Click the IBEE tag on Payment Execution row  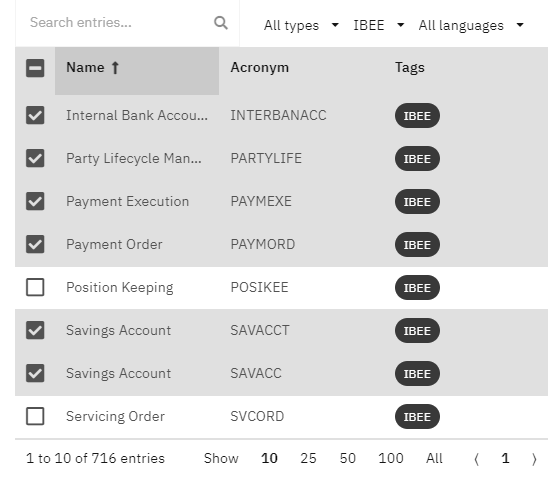pos(417,202)
